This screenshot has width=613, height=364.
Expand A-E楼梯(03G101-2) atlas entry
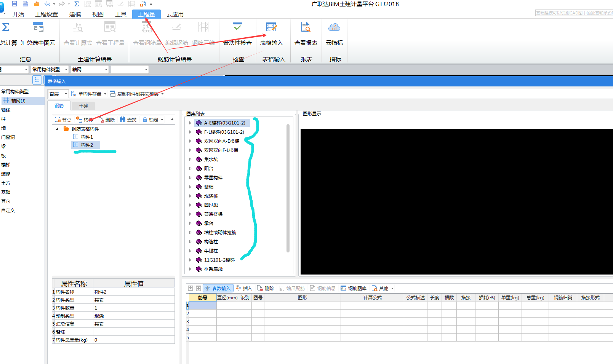click(x=190, y=123)
